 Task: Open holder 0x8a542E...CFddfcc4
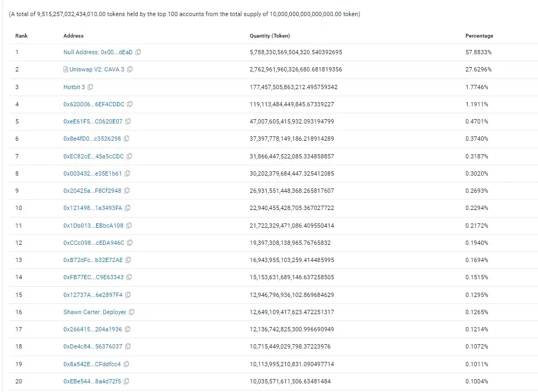[92, 364]
